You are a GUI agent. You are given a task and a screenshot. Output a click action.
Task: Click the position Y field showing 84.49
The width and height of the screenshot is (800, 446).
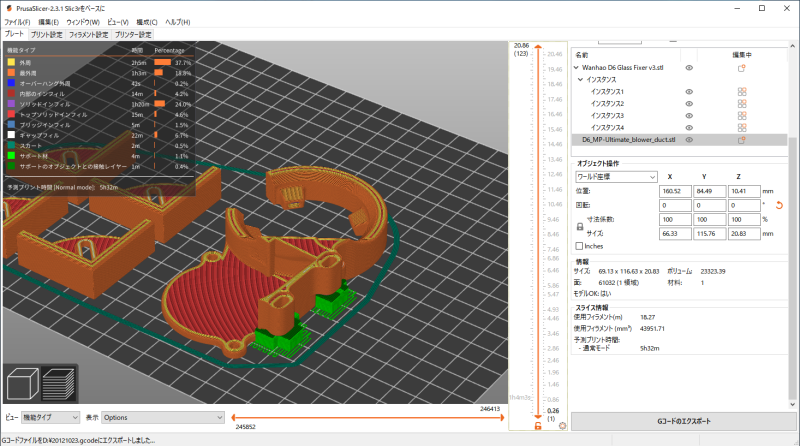click(x=709, y=191)
